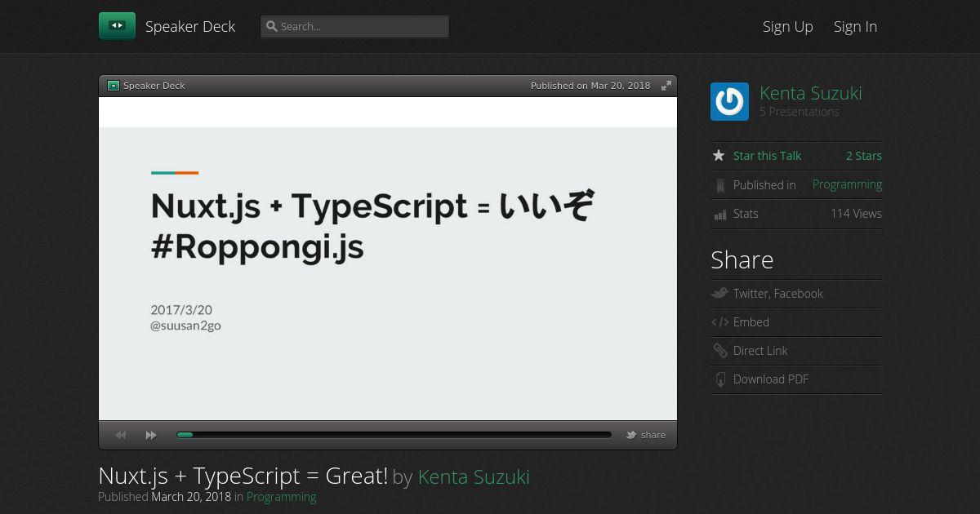This screenshot has width=980, height=514.
Task: Share via Twitter, Facebook
Action: [x=778, y=294]
